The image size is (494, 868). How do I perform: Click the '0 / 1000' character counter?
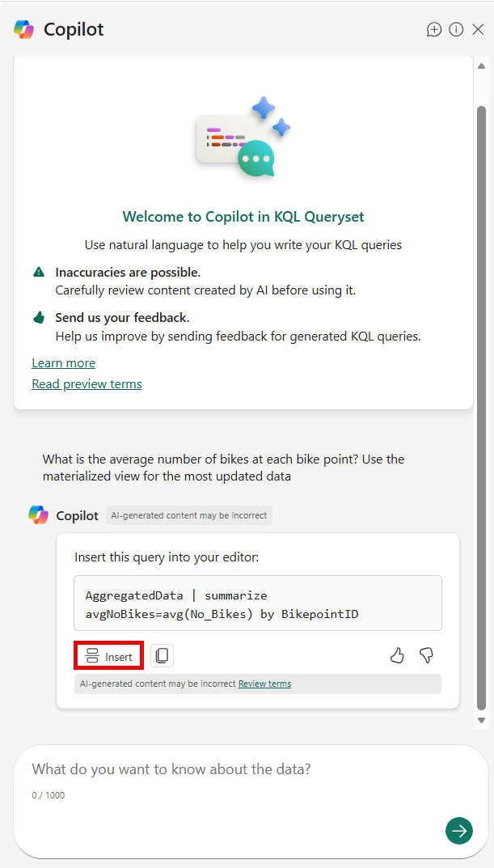click(x=49, y=795)
